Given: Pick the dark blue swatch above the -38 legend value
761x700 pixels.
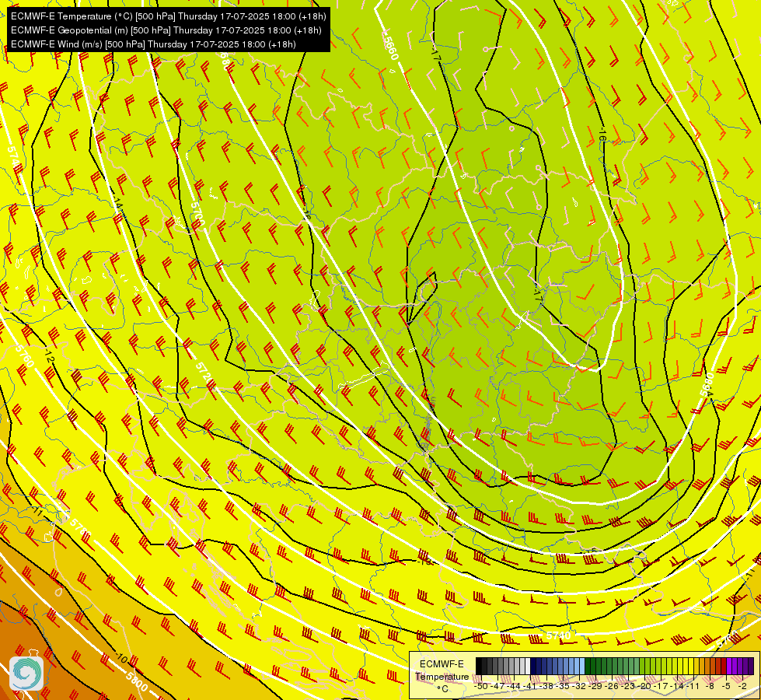Looking at the screenshot, I should coord(545,666).
